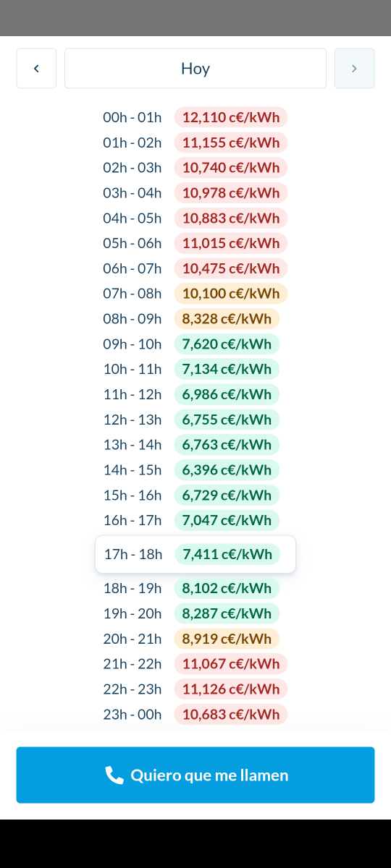Choose the 07h - 08h orange price badge

click(x=231, y=294)
